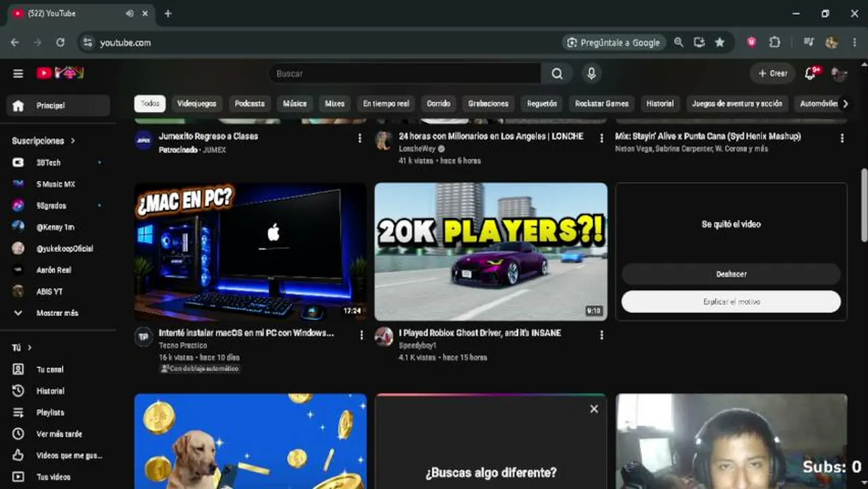The height and width of the screenshot is (489, 868).
Task: Open the site information icon beside the URL
Action: tap(87, 42)
